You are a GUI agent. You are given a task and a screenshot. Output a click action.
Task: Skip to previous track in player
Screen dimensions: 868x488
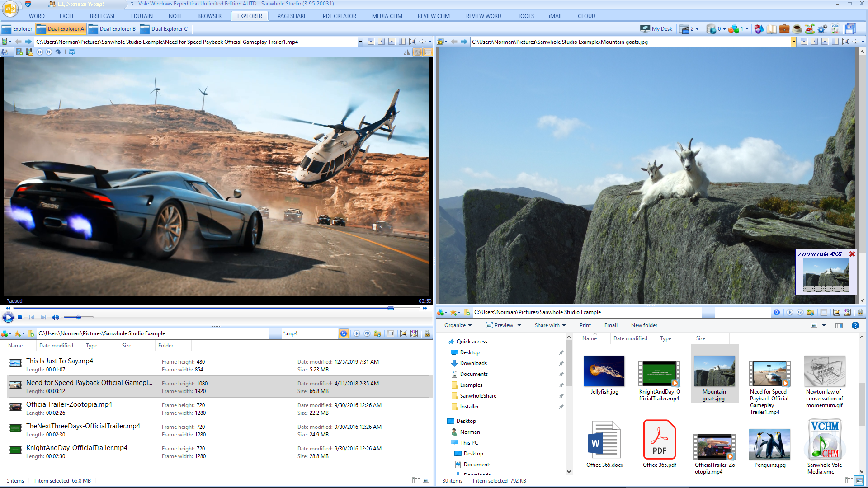coord(32,318)
